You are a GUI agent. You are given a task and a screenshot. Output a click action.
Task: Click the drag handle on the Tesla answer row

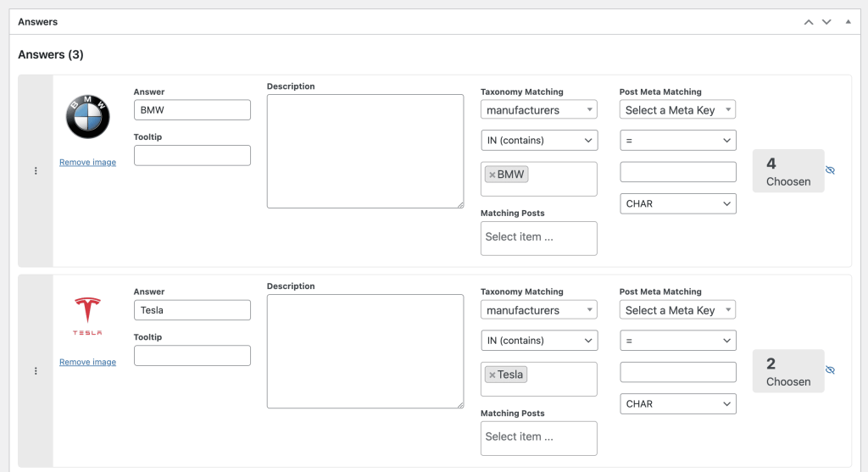[36, 371]
